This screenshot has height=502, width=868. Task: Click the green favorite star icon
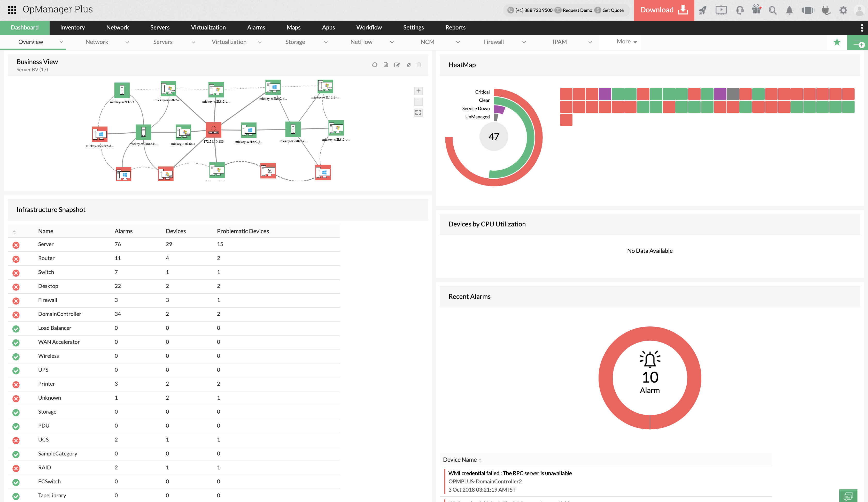pos(837,42)
